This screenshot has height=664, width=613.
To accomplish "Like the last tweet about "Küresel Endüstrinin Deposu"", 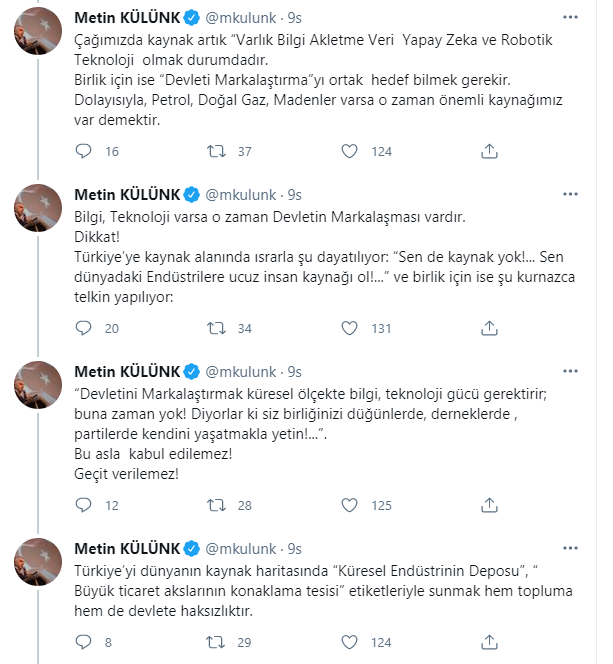I will click(349, 643).
